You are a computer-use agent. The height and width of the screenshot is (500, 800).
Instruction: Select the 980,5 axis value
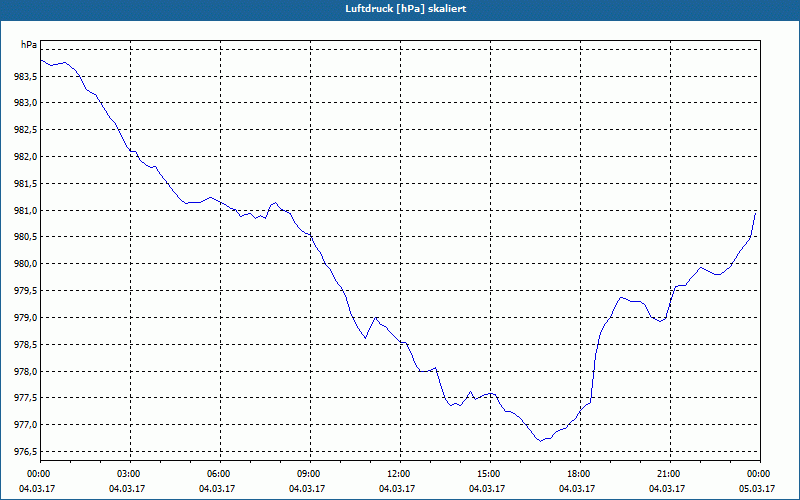[26, 237]
